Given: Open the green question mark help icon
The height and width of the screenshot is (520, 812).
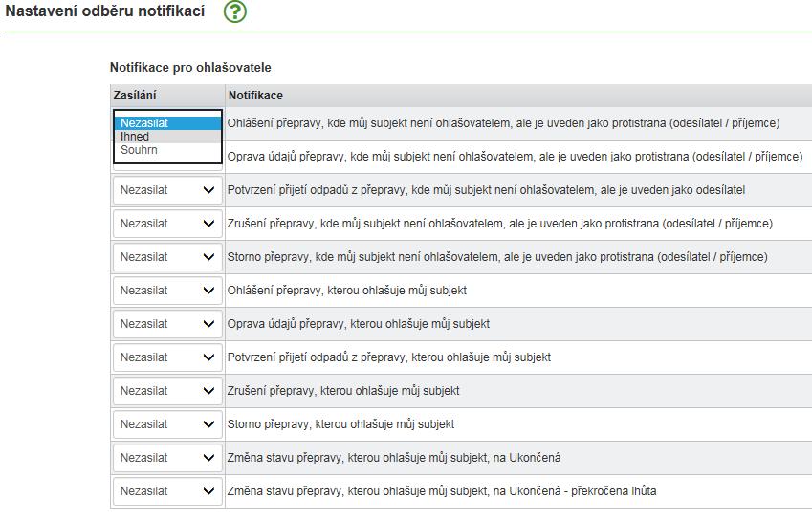Looking at the screenshot, I should click(235, 11).
